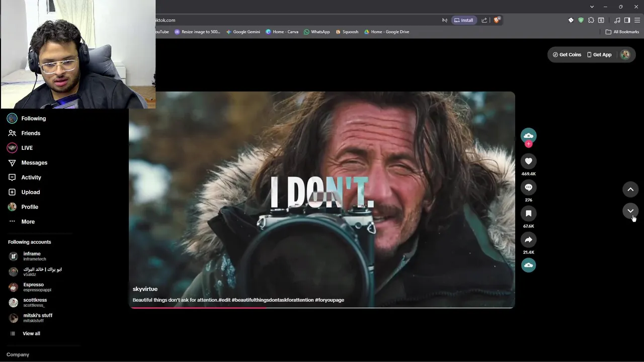The width and height of the screenshot is (644, 362).
Task: Open the Resize image bookmark
Action: click(197, 32)
